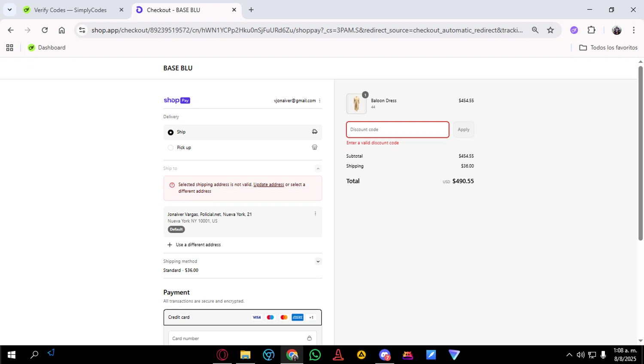
Task: Open WhatsApp from the taskbar
Action: click(x=315, y=355)
